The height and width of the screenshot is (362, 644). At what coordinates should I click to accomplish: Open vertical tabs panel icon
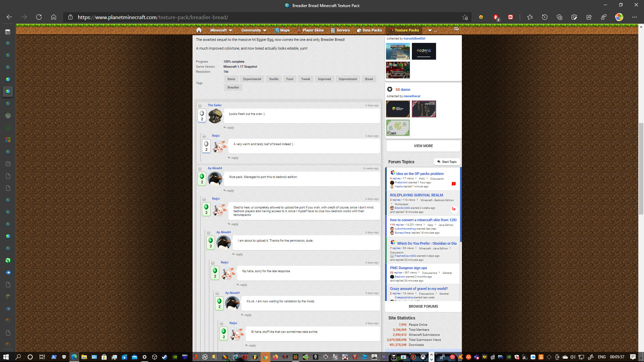[8, 32]
